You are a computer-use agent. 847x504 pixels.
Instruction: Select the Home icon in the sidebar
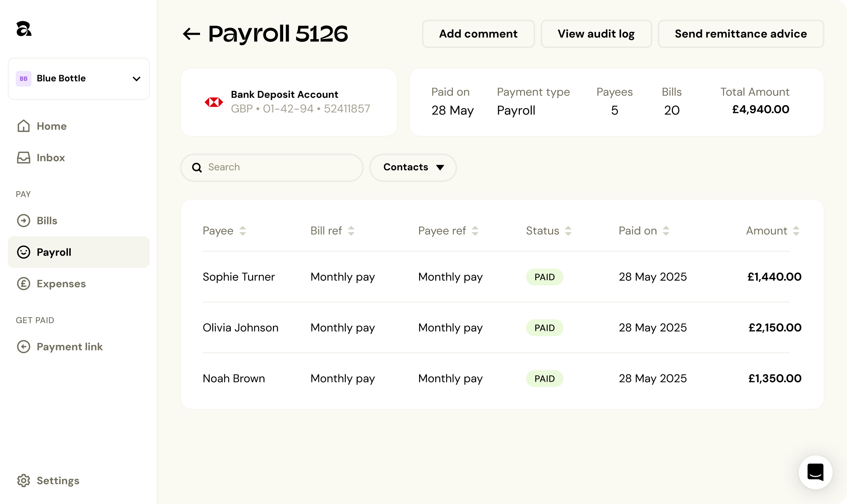click(23, 126)
